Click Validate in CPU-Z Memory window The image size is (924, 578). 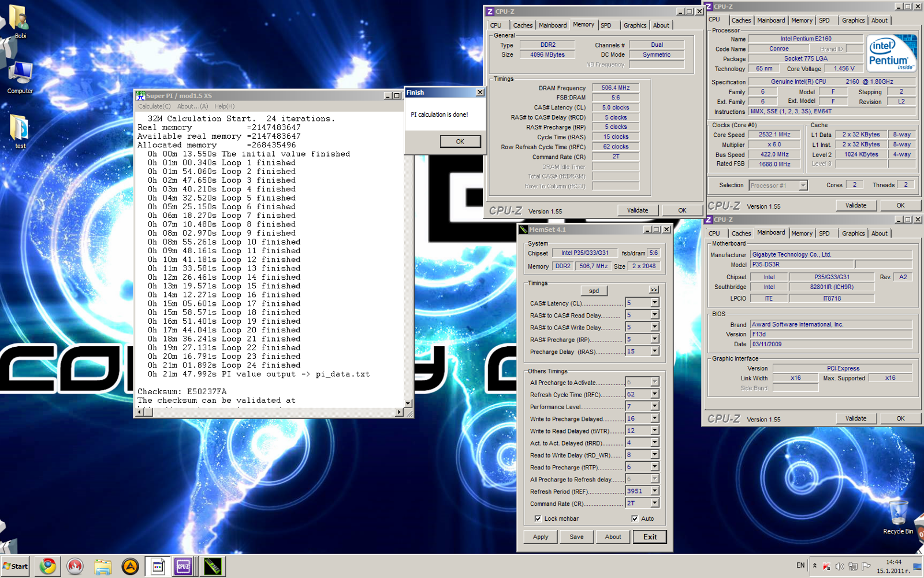[x=638, y=210]
